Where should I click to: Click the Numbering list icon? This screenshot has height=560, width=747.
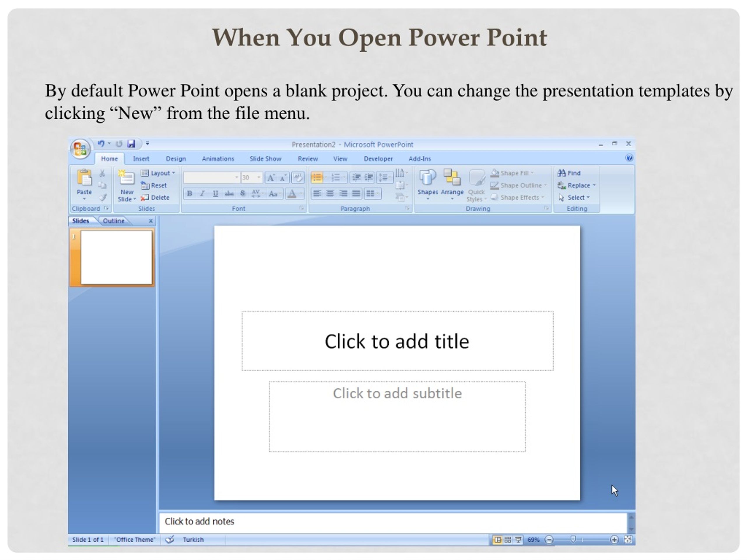coord(336,178)
